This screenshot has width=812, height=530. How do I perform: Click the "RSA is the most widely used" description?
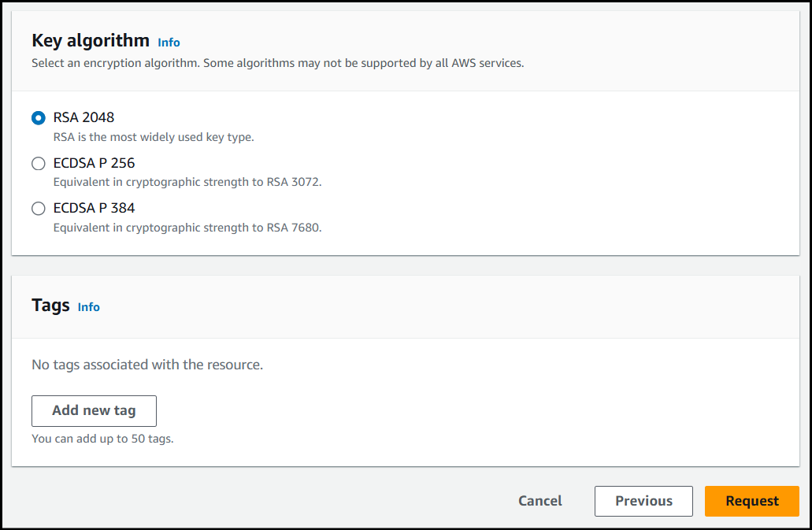154,137
